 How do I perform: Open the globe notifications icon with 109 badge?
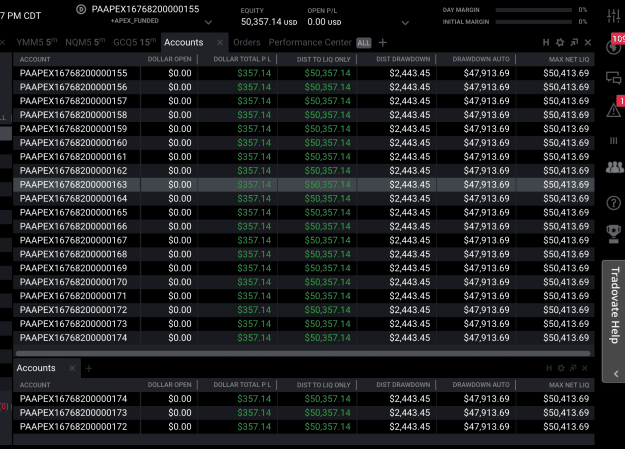point(613,47)
